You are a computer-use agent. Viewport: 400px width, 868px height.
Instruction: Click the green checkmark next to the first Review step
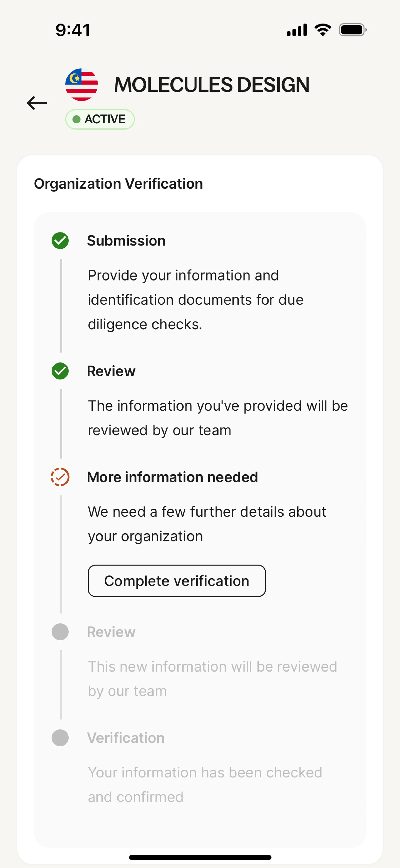tap(60, 371)
